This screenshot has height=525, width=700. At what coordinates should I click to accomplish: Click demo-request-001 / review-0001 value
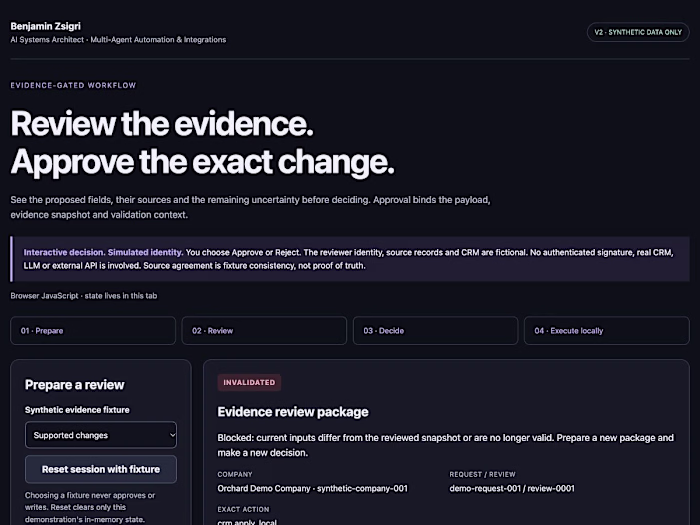[x=512, y=488]
